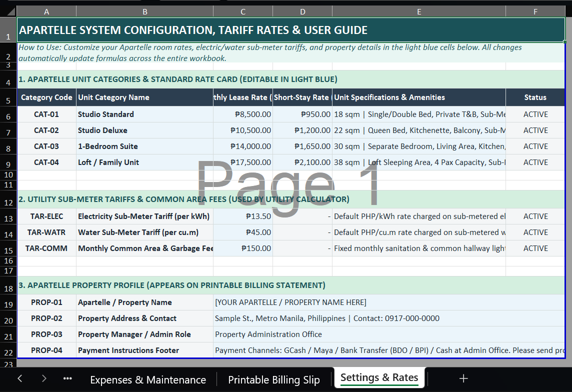Click the Property Administration Office cell
The height and width of the screenshot is (392, 572).
click(x=389, y=334)
